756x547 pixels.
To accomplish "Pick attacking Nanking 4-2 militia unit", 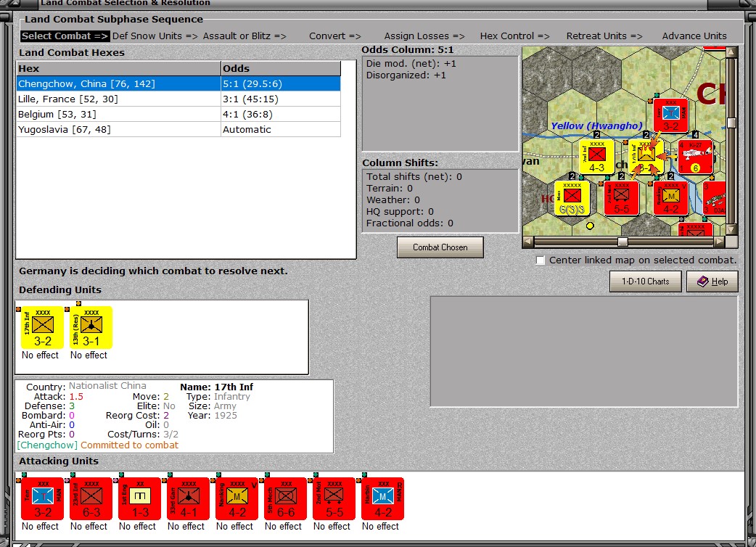I will (237, 498).
